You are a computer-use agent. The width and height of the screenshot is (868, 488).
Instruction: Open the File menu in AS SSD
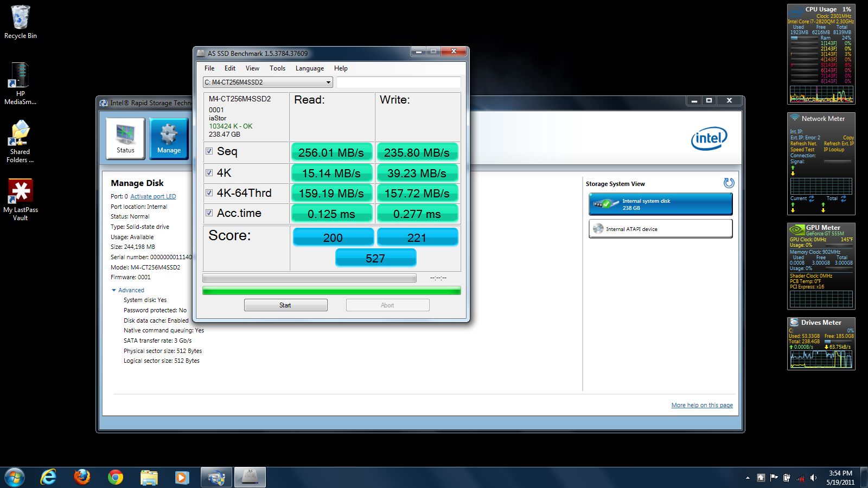point(209,68)
